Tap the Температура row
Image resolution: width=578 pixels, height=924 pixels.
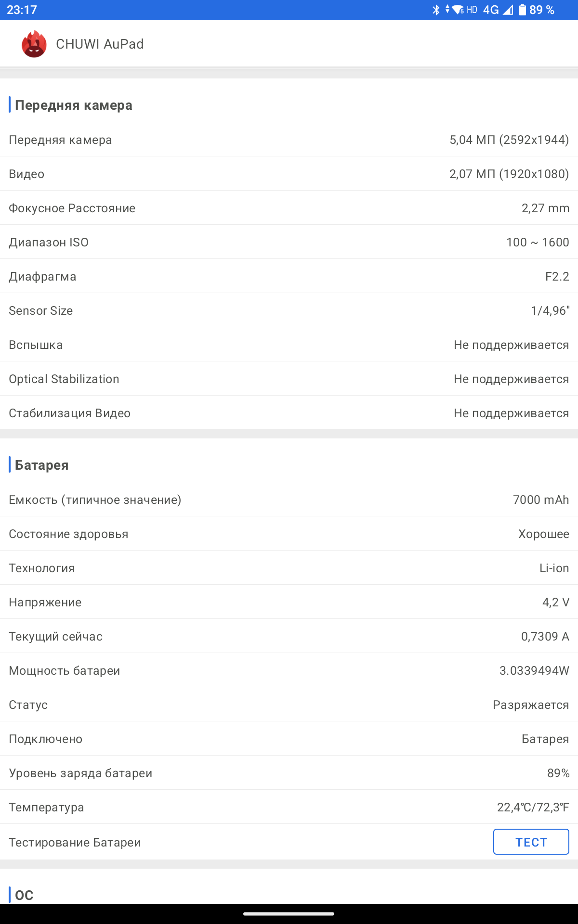[x=289, y=807]
